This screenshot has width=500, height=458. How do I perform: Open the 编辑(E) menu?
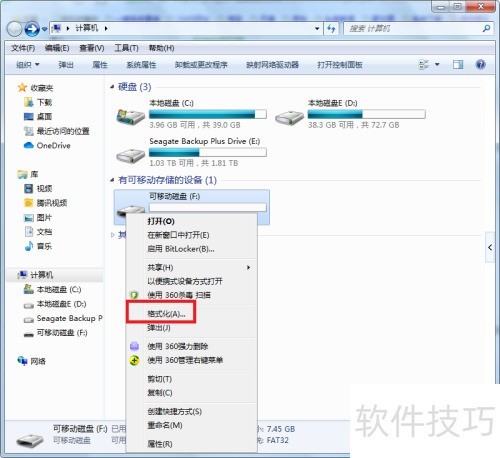[x=57, y=48]
